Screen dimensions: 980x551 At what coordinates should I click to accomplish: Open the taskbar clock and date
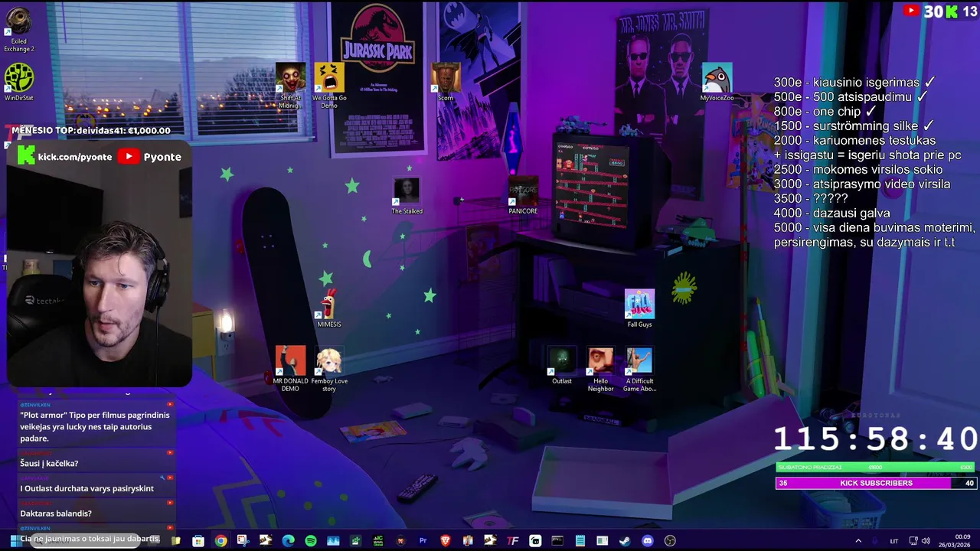[954, 541]
